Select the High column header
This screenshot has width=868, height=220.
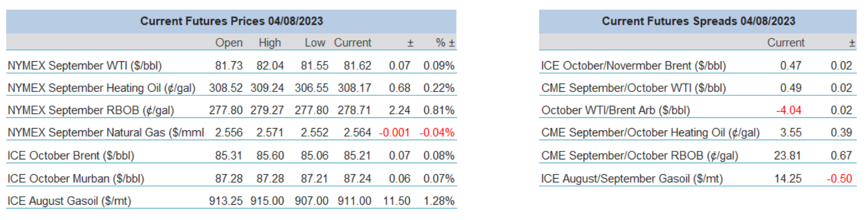click(x=270, y=43)
